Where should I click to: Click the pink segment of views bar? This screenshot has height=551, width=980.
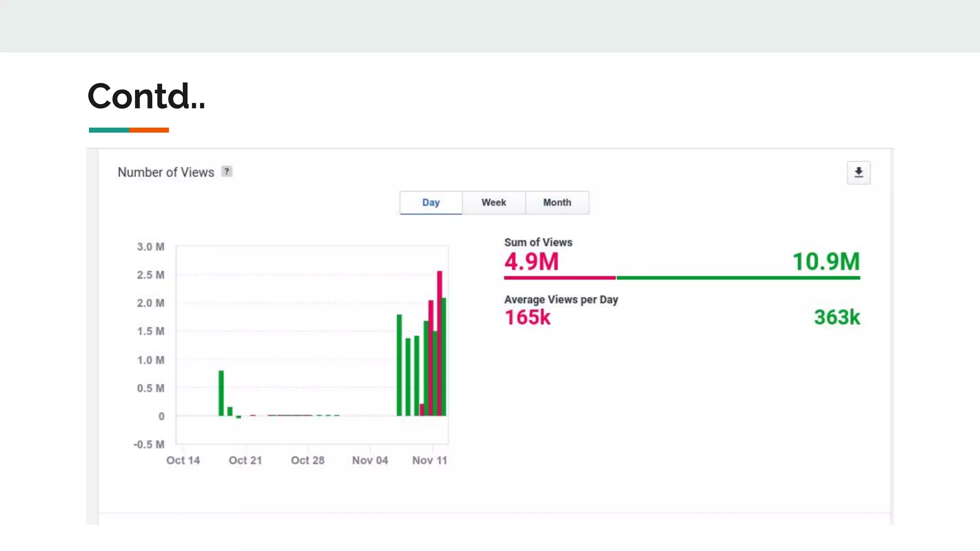click(559, 277)
